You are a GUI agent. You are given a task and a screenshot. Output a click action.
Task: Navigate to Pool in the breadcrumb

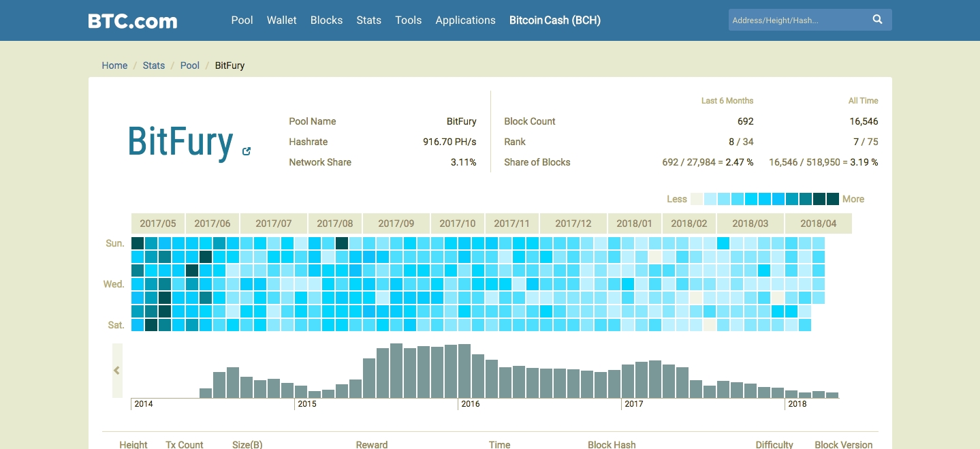click(190, 65)
